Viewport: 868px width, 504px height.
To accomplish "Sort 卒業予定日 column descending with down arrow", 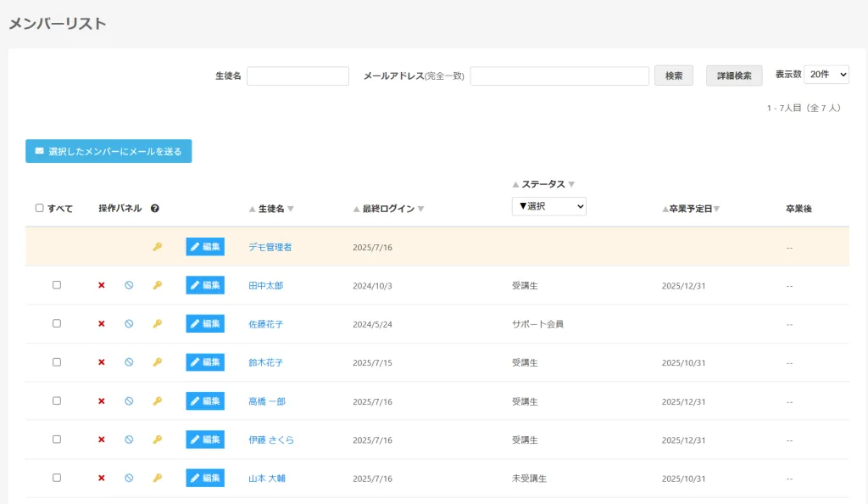I will coord(717,210).
